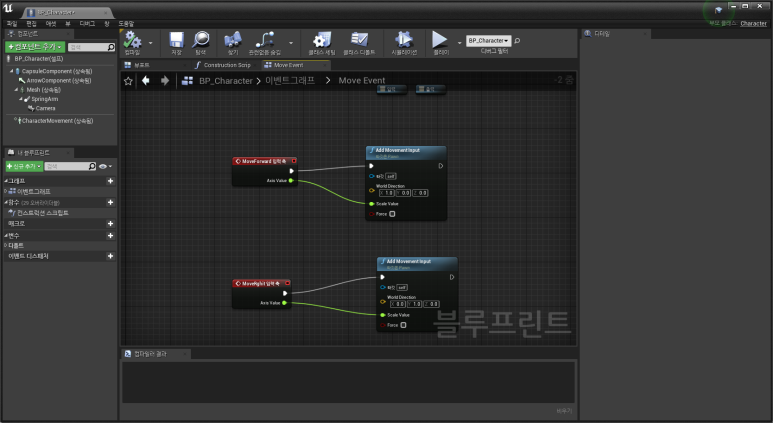
Task: Click the Simulation toolbar icon
Action: pos(404,39)
